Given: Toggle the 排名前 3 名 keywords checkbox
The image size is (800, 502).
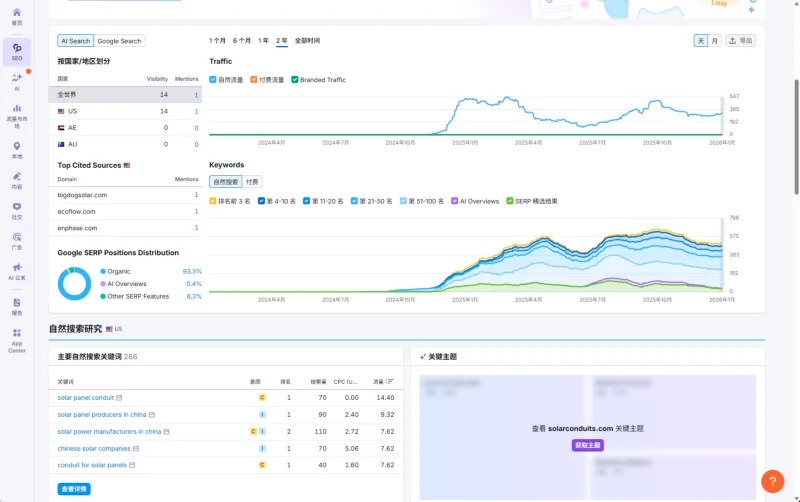Looking at the screenshot, I should [213, 201].
